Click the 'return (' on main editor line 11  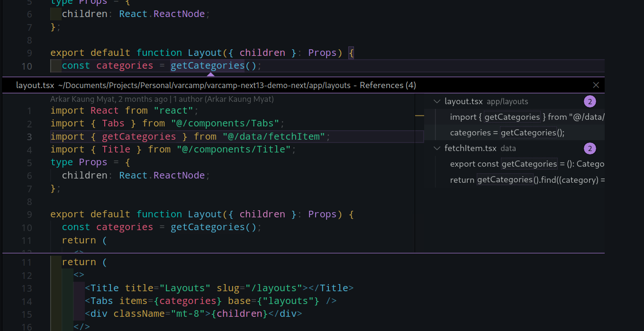pyautogui.click(x=85, y=262)
